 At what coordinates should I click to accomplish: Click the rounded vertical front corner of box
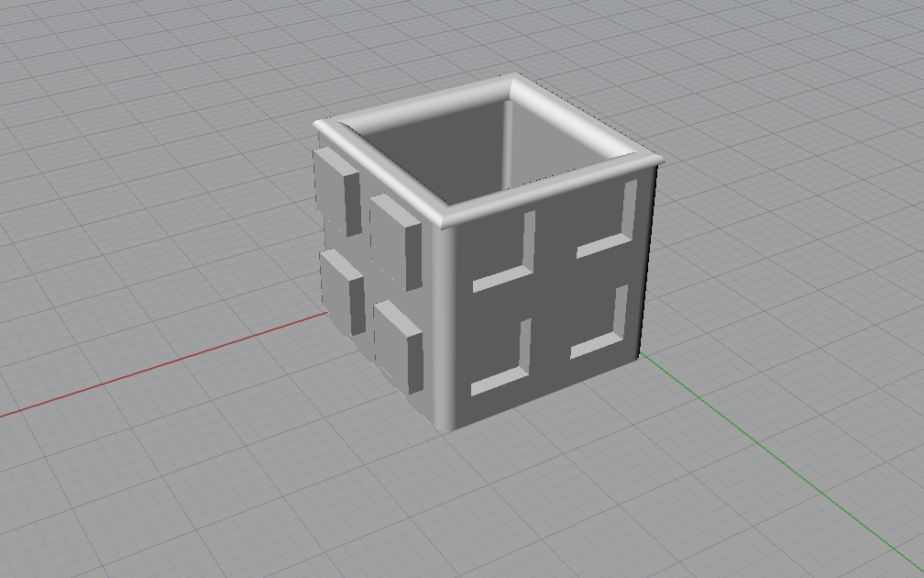pos(443,328)
